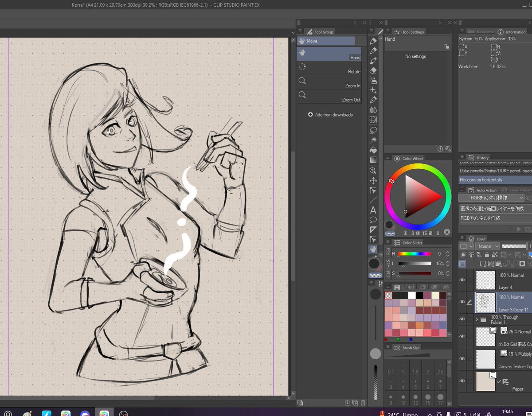Click the Hand tool in vertical toolbar

(373, 249)
